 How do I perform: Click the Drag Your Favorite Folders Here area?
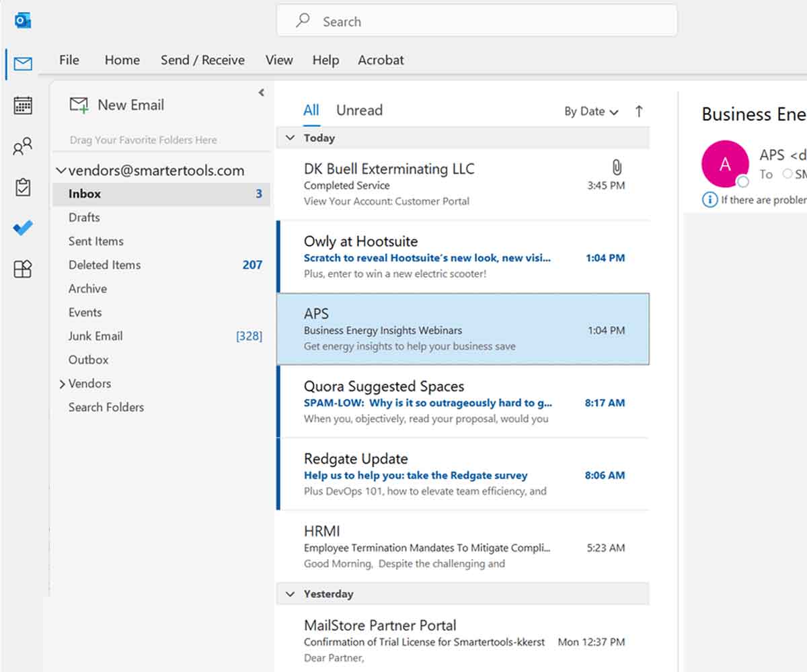pyautogui.click(x=143, y=140)
